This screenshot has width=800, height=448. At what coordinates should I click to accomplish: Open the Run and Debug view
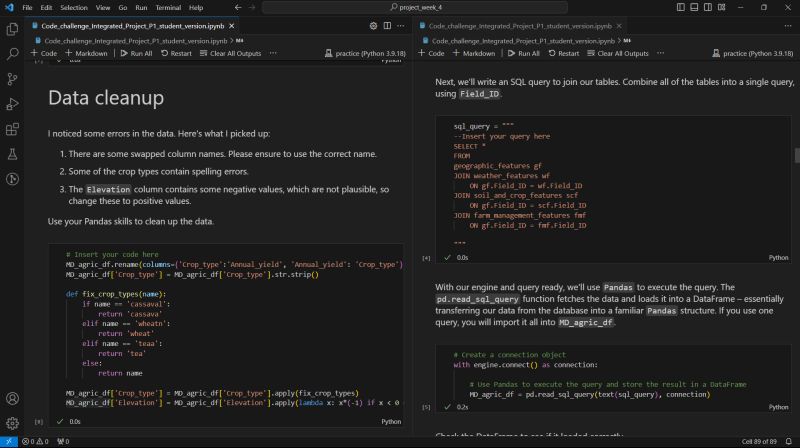pyautogui.click(x=12, y=103)
